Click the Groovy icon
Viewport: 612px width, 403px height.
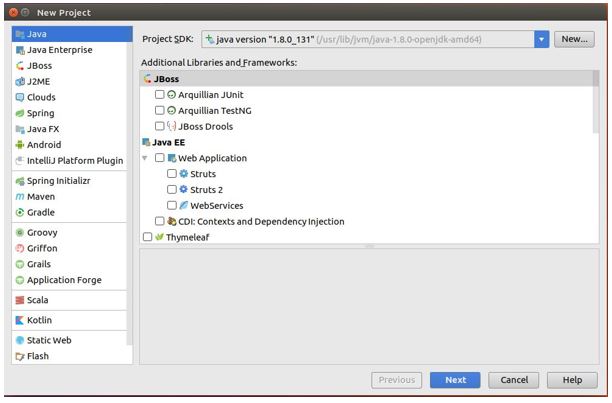pos(20,233)
